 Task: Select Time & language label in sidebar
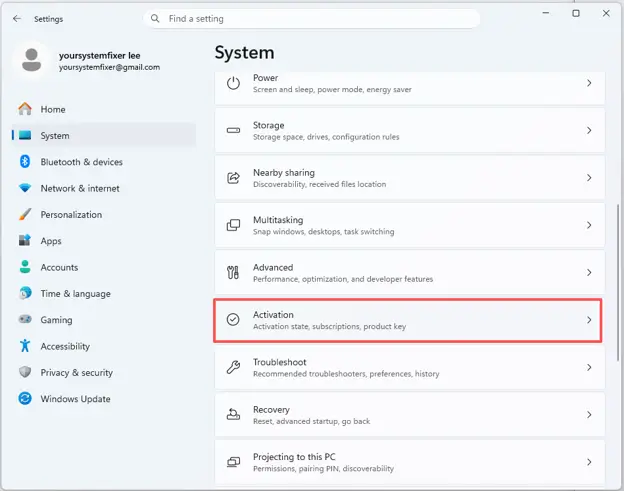click(x=76, y=294)
